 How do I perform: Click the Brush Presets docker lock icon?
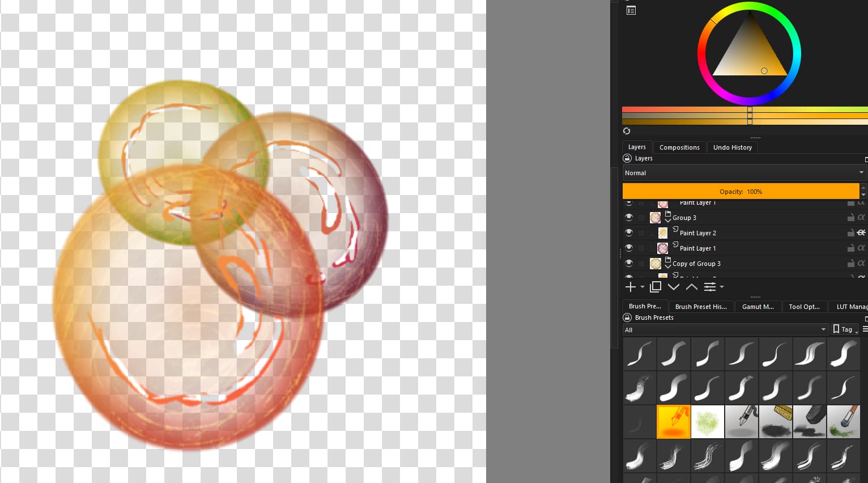pos(627,317)
